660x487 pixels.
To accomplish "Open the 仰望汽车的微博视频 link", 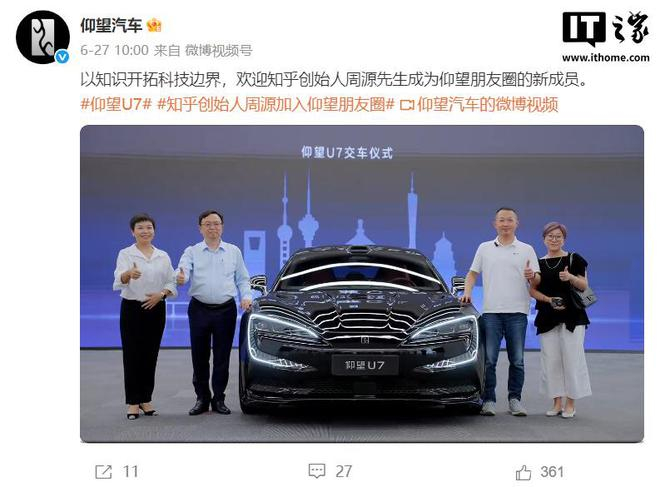I will point(487,104).
